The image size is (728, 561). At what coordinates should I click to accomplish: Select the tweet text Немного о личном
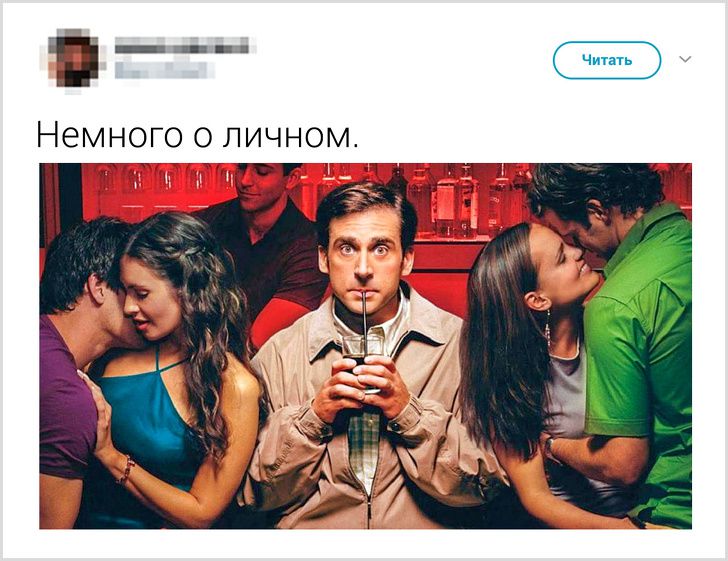197,135
